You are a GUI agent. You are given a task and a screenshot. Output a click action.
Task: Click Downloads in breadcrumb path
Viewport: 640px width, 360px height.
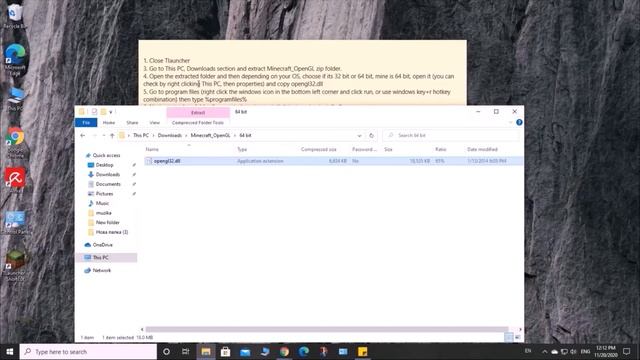170,135
